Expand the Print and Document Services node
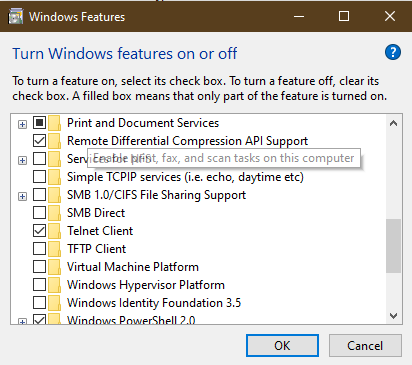412x365 pixels. click(22, 125)
